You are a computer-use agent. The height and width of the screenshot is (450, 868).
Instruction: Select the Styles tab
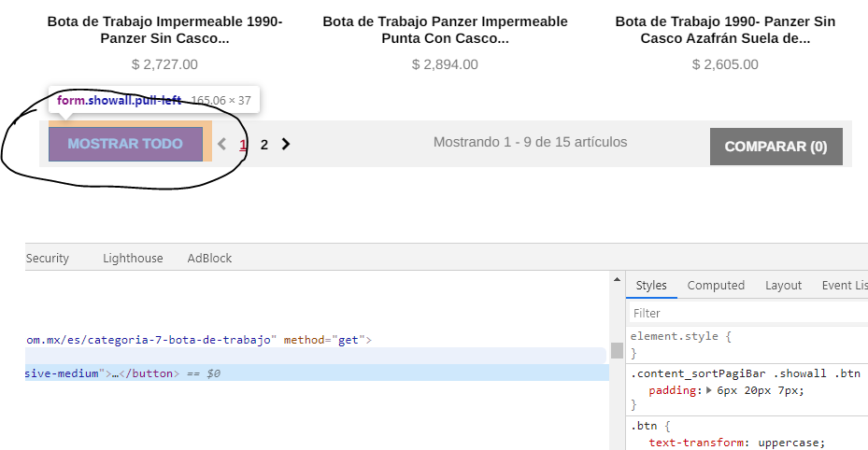pos(651,286)
